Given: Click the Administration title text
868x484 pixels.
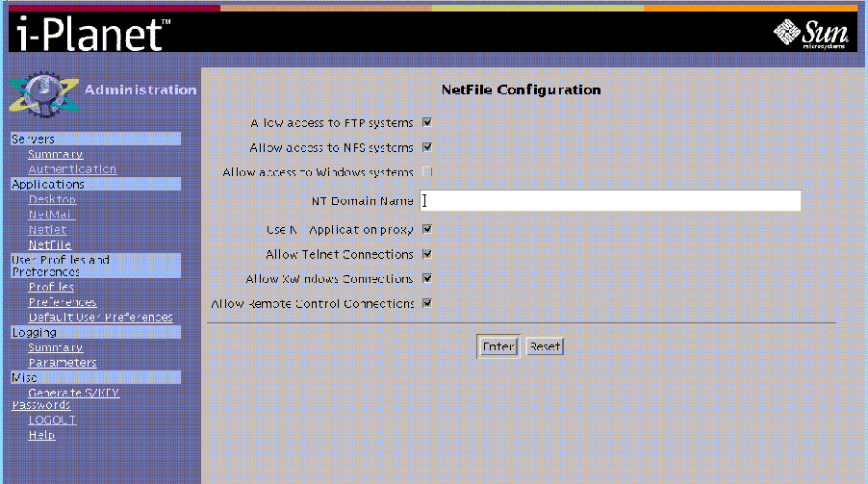Looking at the screenshot, I should (x=140, y=89).
